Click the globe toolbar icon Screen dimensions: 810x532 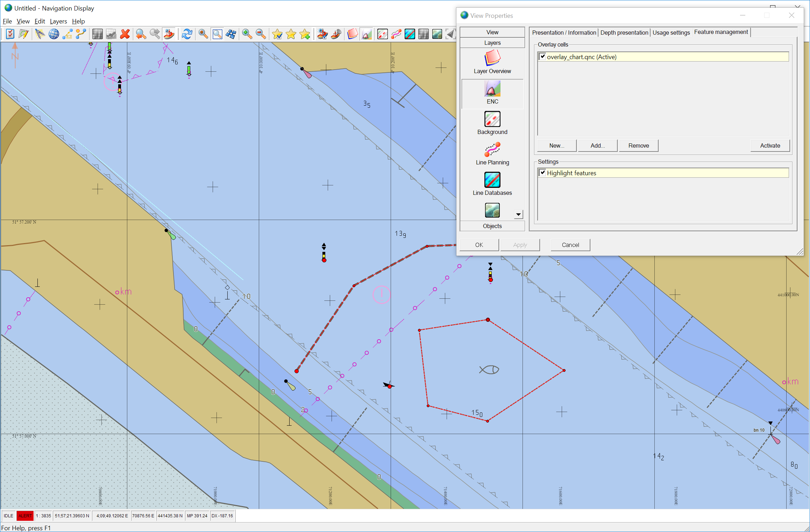click(x=54, y=34)
